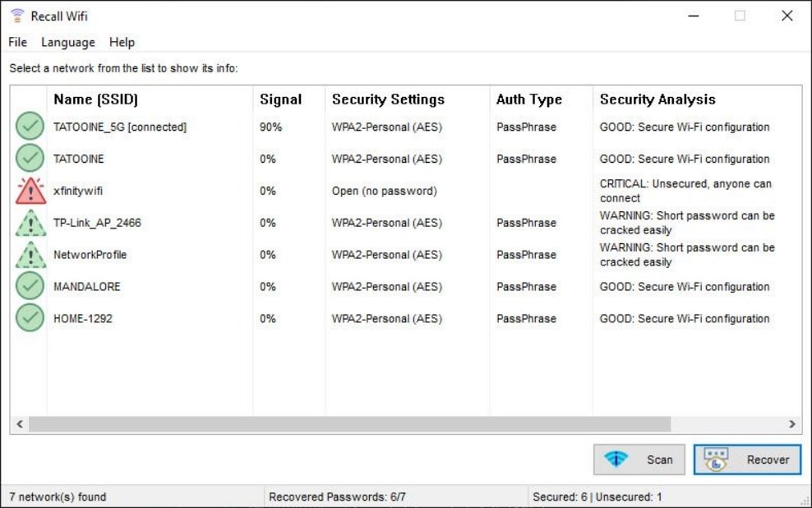Image resolution: width=812 pixels, height=508 pixels.
Task: Click green checkmark icon beside HOME-1292
Action: tap(30, 318)
